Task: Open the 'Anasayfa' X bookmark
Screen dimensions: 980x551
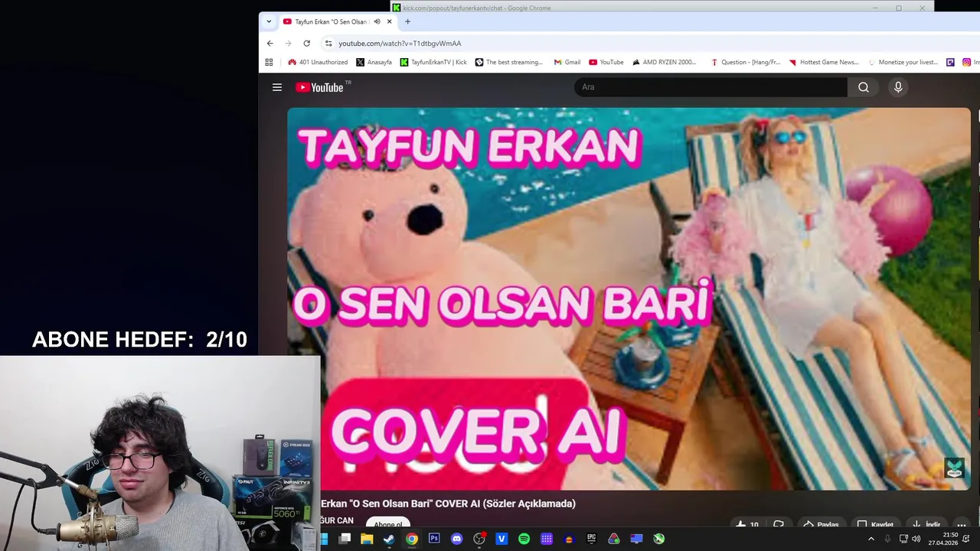Action: pyautogui.click(x=374, y=62)
